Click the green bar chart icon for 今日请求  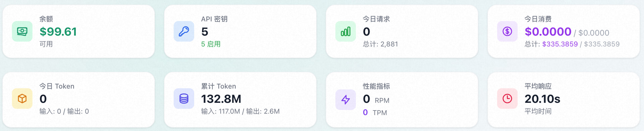345,31
